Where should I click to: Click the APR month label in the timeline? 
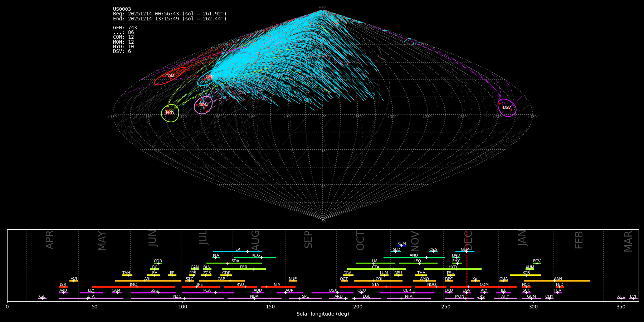coord(50,240)
